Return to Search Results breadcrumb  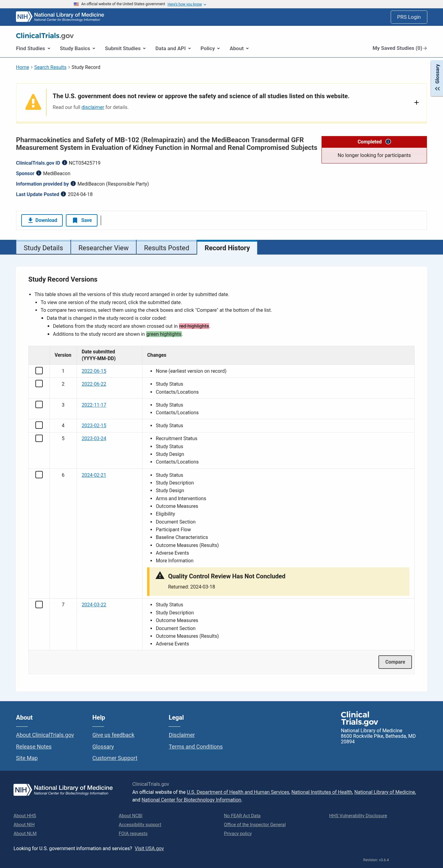50,67
